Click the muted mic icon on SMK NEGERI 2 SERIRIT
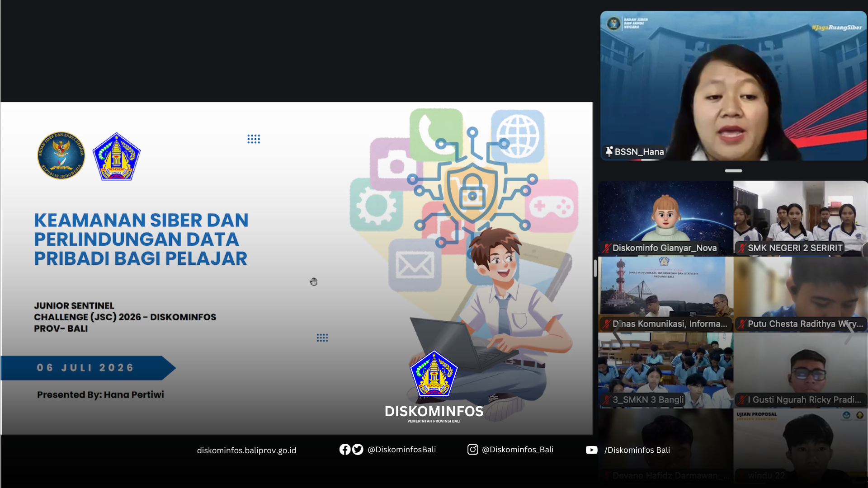 coord(742,248)
